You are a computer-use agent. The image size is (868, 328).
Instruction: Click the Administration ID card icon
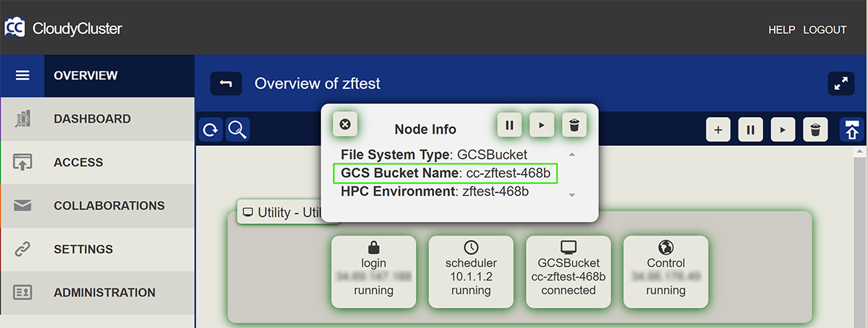tap(22, 293)
